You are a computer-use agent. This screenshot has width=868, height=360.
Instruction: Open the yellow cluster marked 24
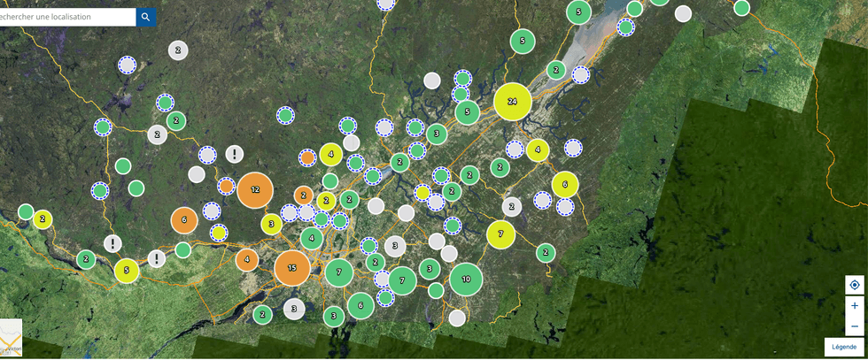512,102
